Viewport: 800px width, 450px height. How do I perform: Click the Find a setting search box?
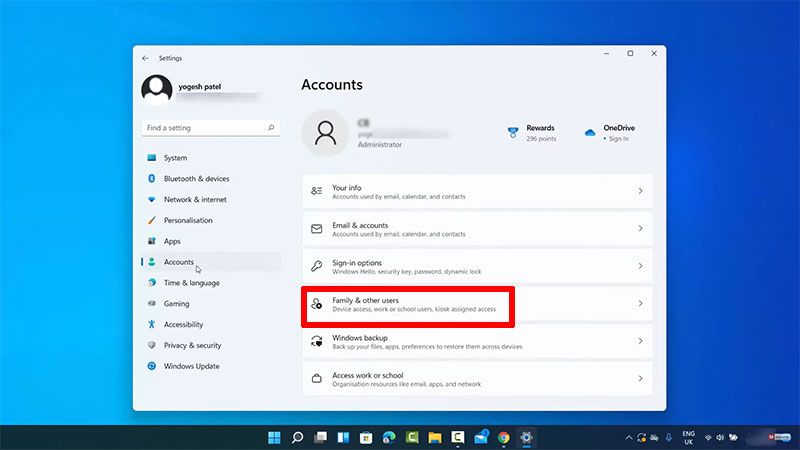[x=211, y=128]
